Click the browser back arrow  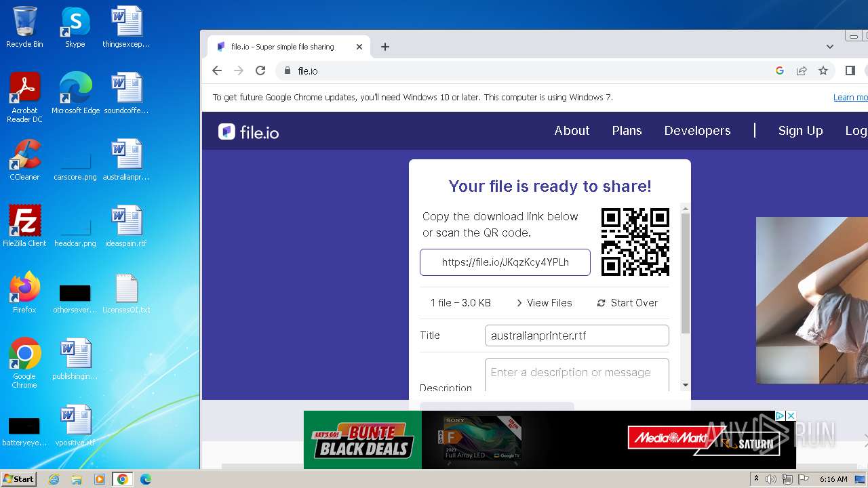(x=217, y=70)
